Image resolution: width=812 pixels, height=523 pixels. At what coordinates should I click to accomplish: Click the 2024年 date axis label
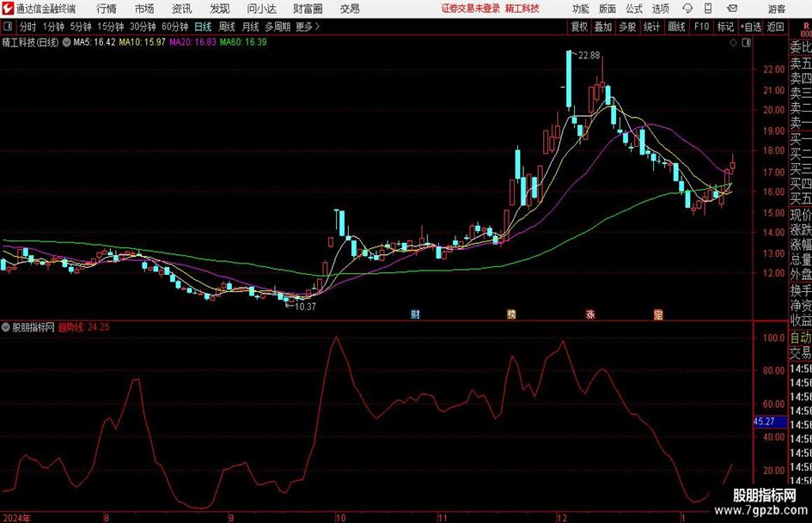[16, 518]
